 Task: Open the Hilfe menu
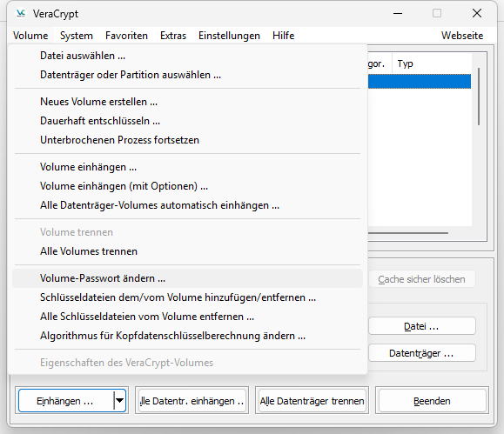[x=284, y=36]
